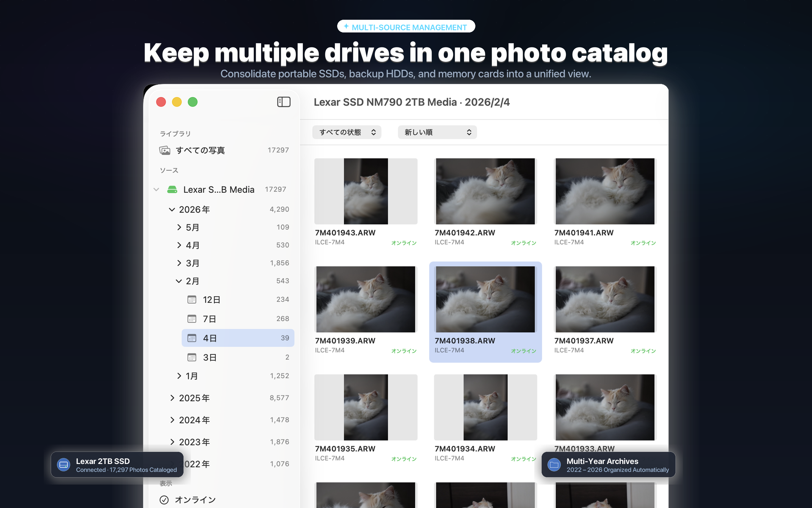
Task: Click the 4,290 count for 2026年
Action: pos(279,209)
